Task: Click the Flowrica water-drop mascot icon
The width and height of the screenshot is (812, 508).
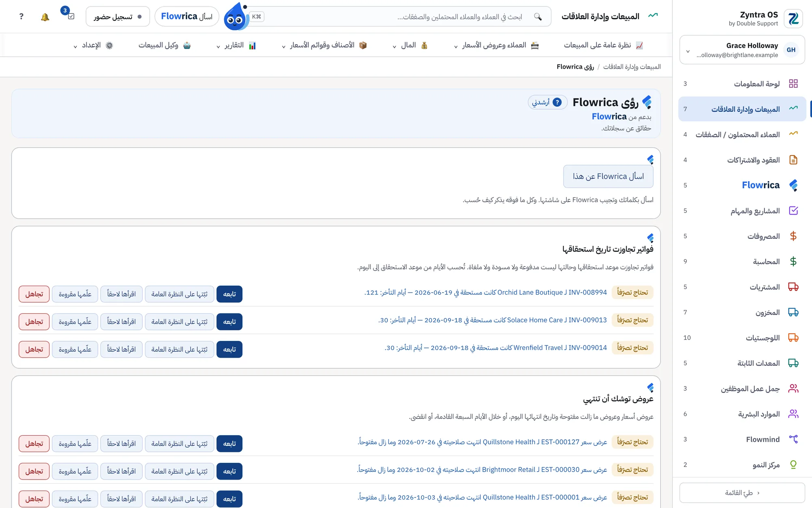Action: click(x=235, y=17)
